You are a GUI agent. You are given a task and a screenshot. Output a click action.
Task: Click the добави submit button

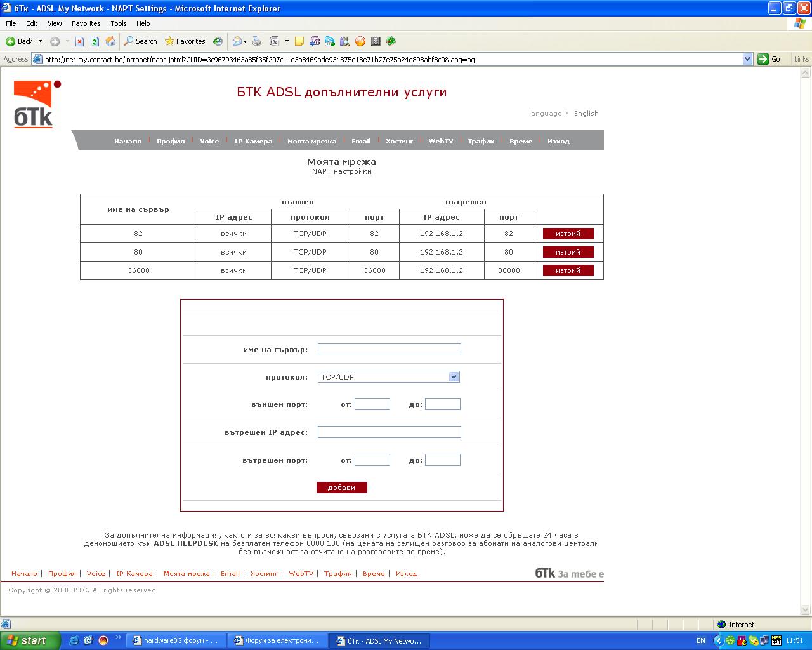341,487
